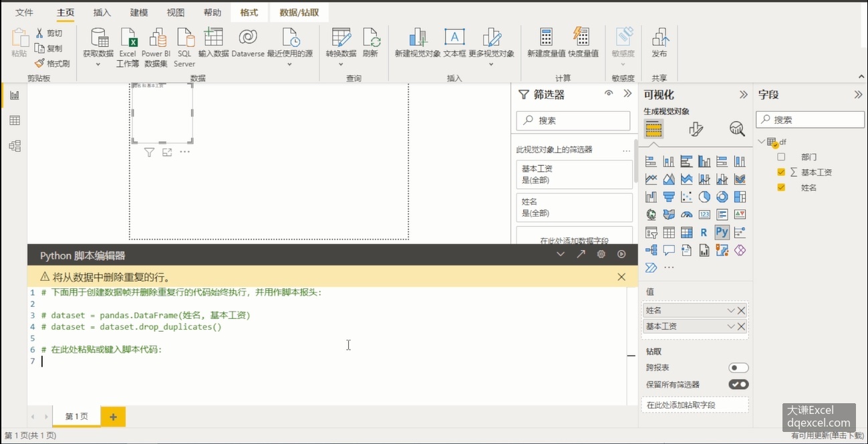Uncheck the 基本工资 field checkbox
This screenshot has height=444, width=868.
(781, 173)
